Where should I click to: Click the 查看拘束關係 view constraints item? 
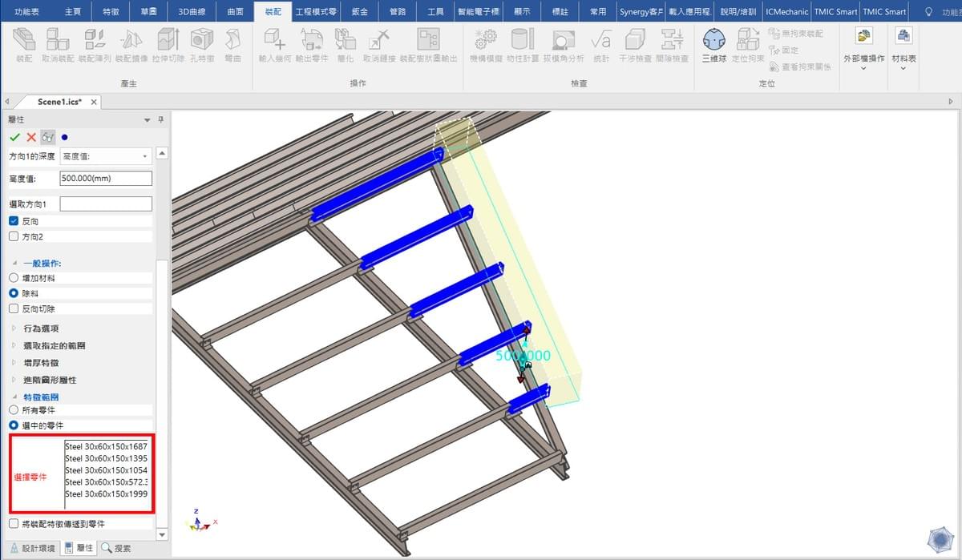[800, 66]
